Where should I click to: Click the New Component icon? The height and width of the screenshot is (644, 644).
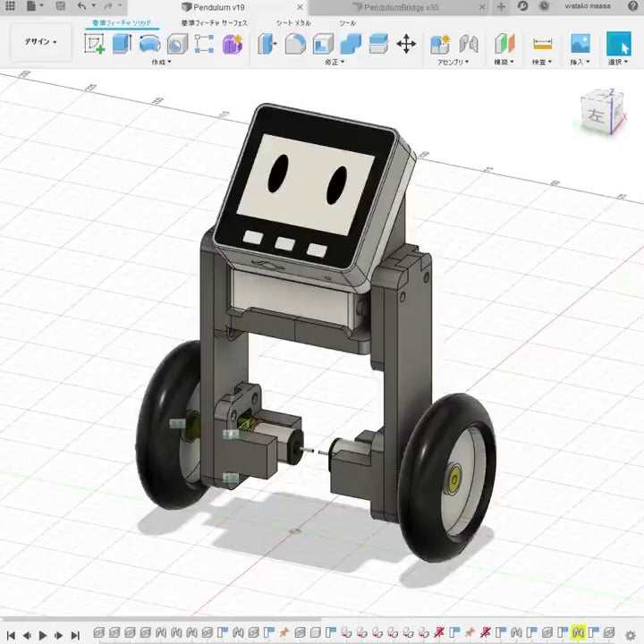pos(439,43)
